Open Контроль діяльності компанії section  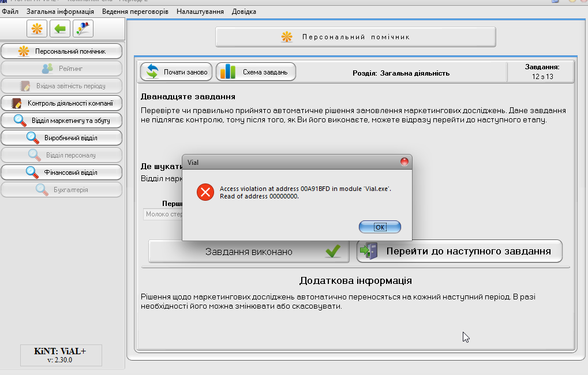pos(62,103)
